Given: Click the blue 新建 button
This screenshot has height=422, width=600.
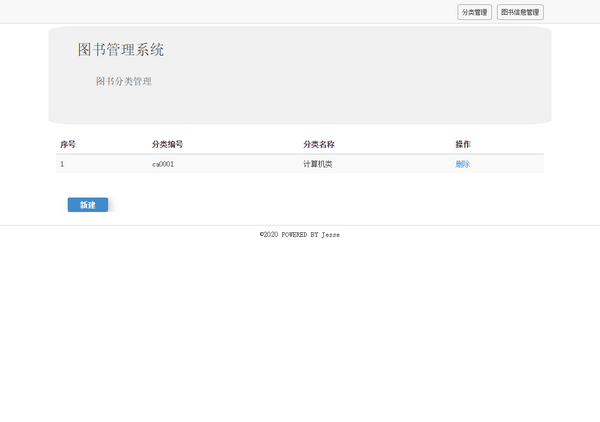Looking at the screenshot, I should click(x=88, y=205).
